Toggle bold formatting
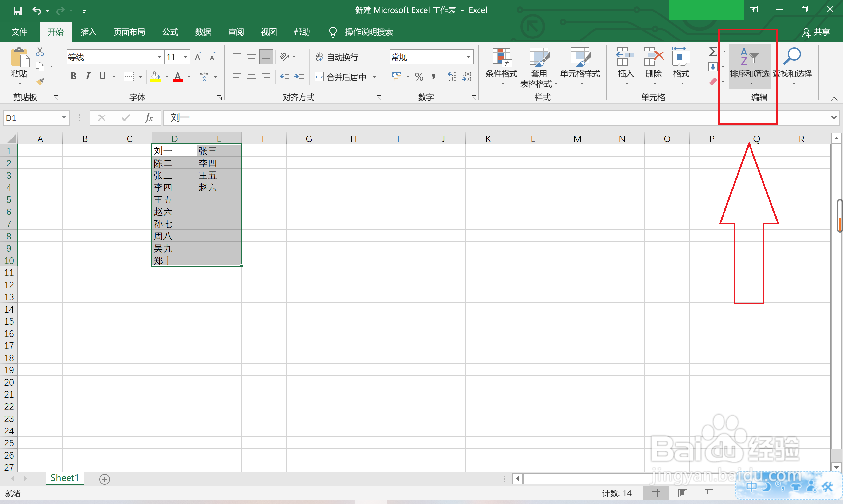This screenshot has width=847, height=504. [x=73, y=76]
